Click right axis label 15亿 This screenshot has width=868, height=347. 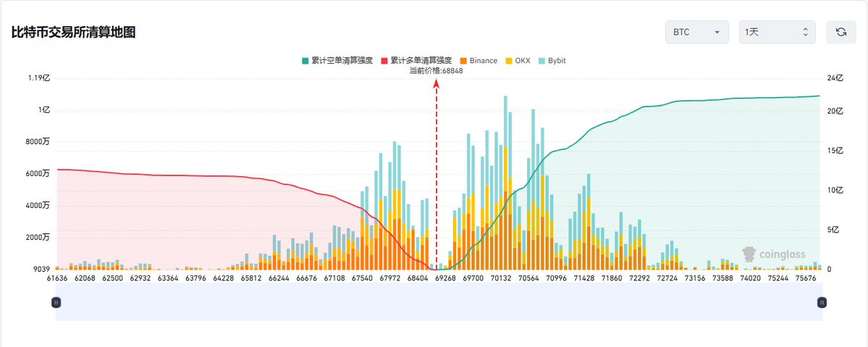pyautogui.click(x=835, y=151)
